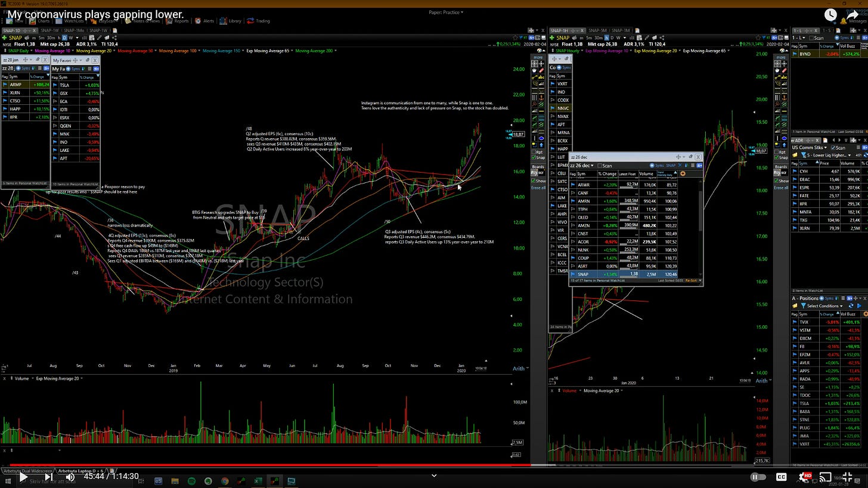
Task: Enter fullscreen video mode
Action: [x=848, y=477]
